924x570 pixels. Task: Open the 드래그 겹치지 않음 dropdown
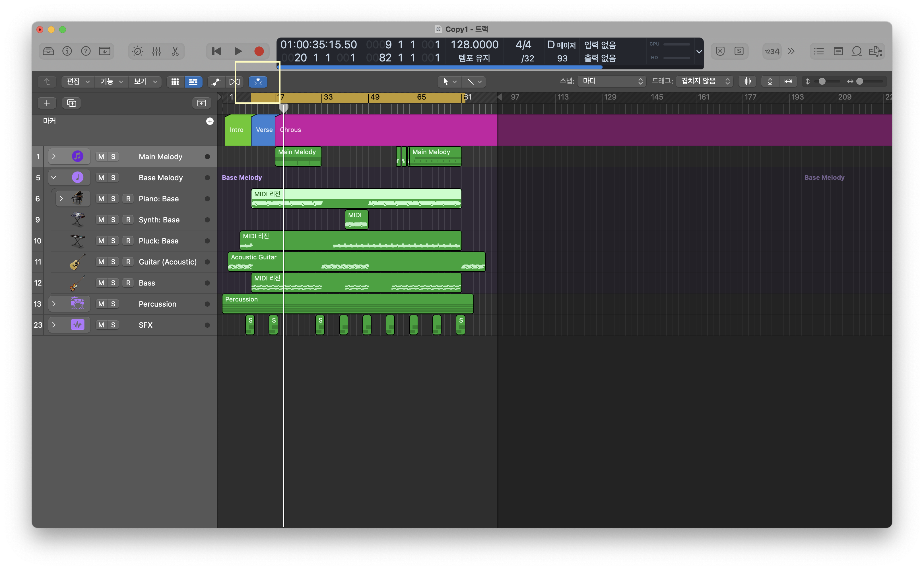[704, 81]
